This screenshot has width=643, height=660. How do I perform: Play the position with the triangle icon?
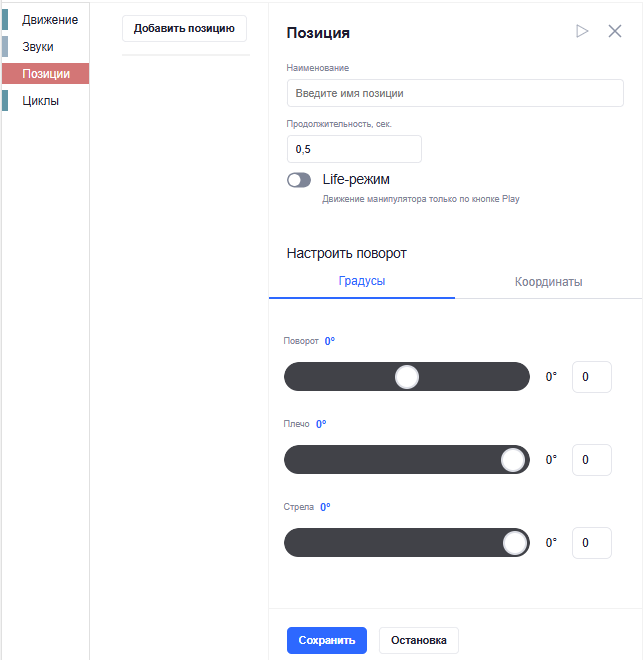click(582, 31)
